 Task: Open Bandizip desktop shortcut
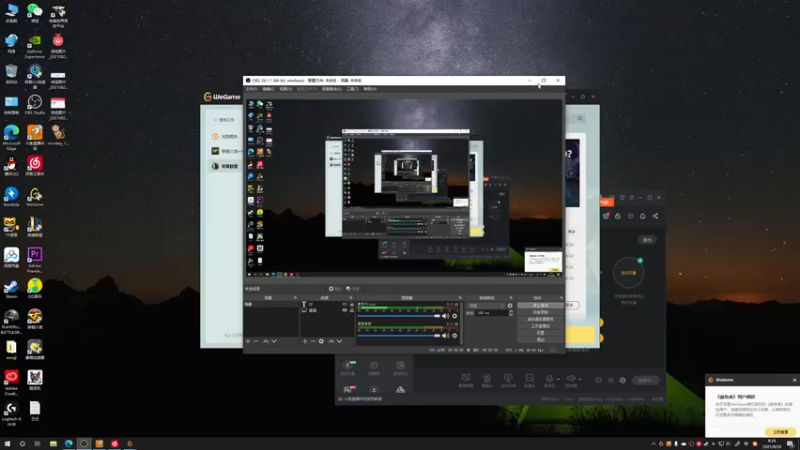click(11, 197)
